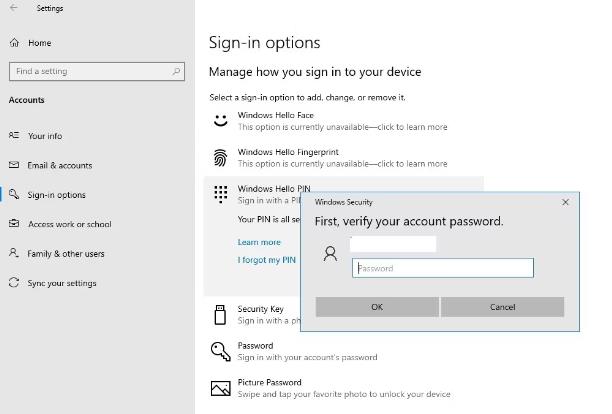Click the Email & accounts envelope icon

click(14, 165)
